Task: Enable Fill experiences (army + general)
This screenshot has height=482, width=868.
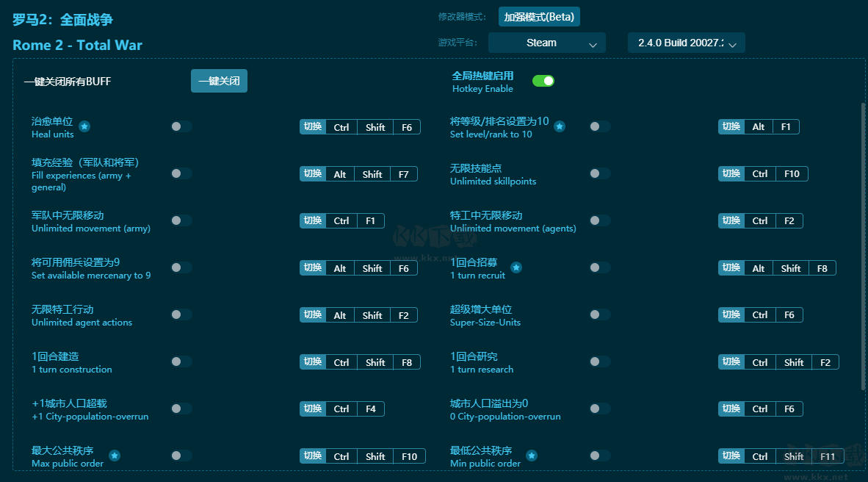Action: (x=181, y=173)
